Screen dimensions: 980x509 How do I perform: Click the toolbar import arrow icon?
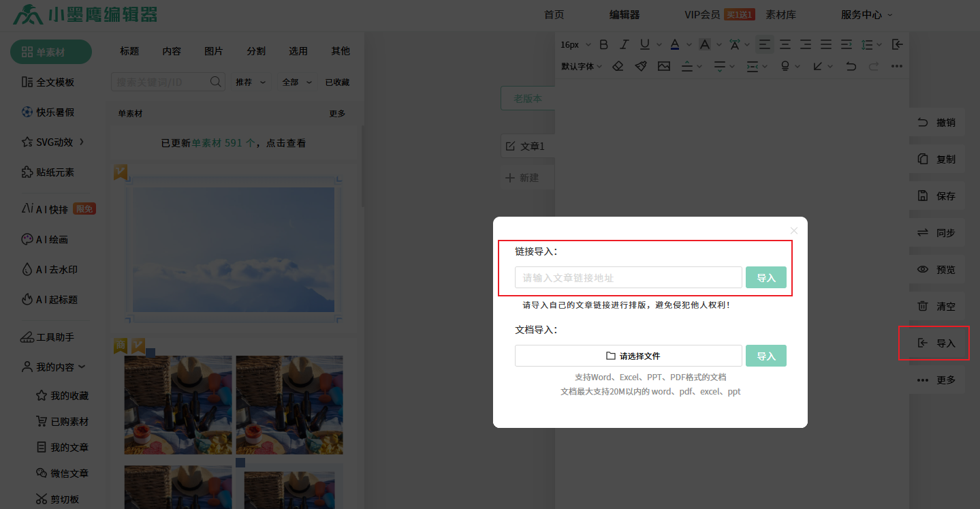[x=898, y=44]
